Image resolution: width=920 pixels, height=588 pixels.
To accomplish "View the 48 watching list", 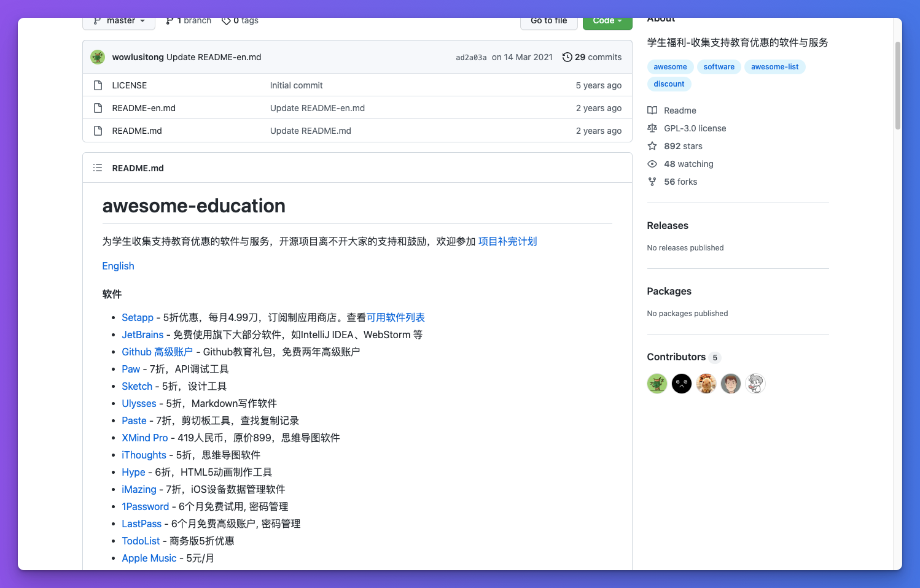I will (688, 164).
